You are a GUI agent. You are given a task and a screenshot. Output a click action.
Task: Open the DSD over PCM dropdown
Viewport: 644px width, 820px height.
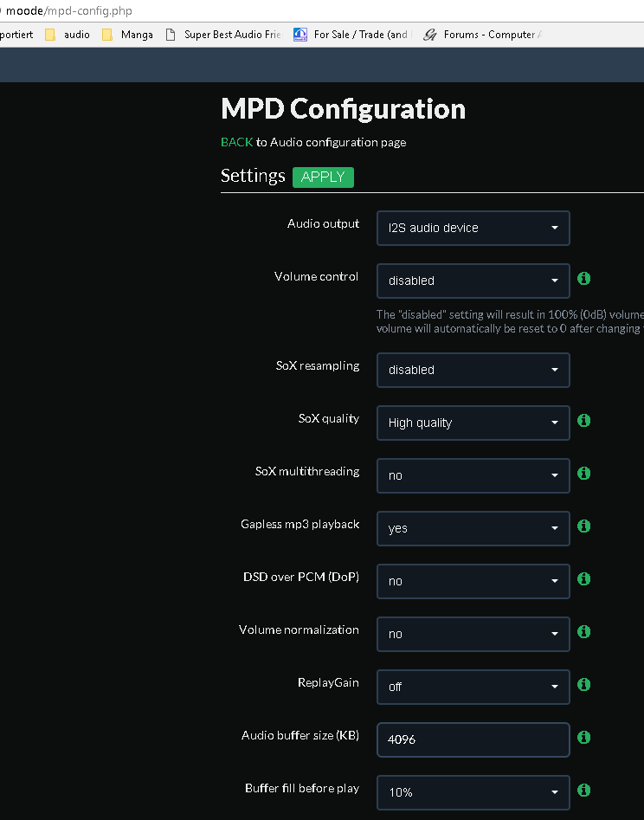[473, 581]
